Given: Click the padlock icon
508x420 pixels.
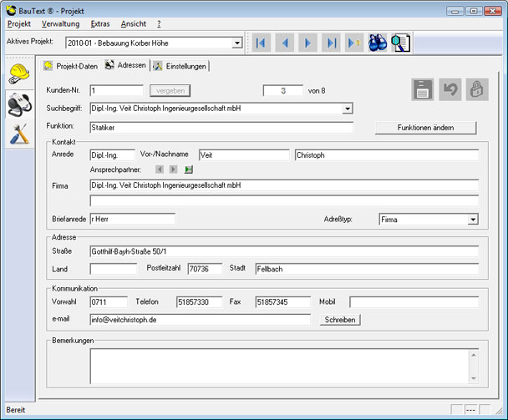Looking at the screenshot, I should [x=477, y=90].
